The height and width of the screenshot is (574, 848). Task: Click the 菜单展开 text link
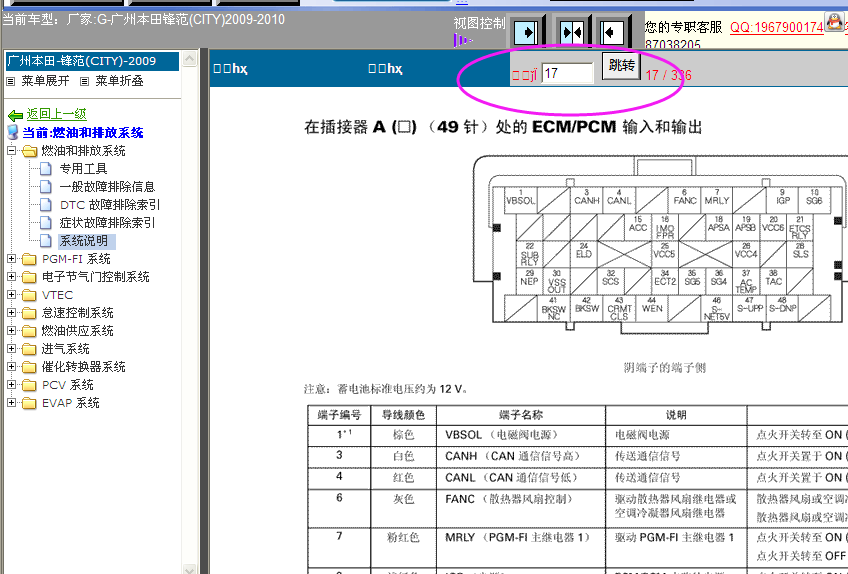click(45, 81)
